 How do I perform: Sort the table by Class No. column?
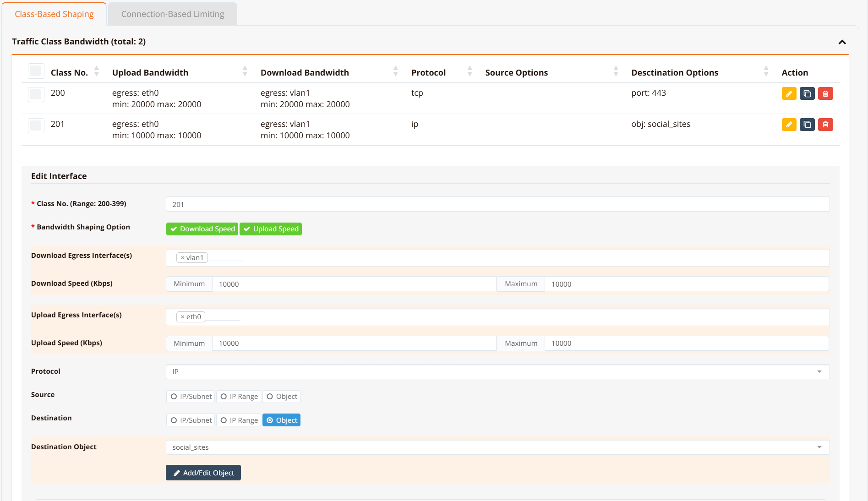tap(96, 71)
